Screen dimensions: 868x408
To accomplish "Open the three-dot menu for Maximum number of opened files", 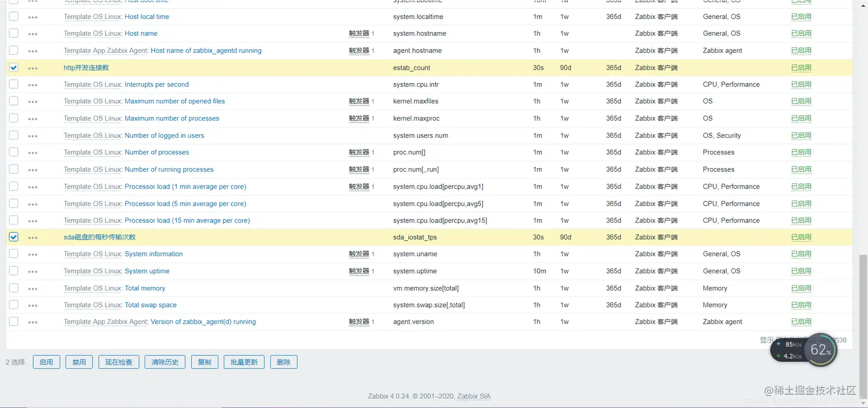I will (x=33, y=102).
